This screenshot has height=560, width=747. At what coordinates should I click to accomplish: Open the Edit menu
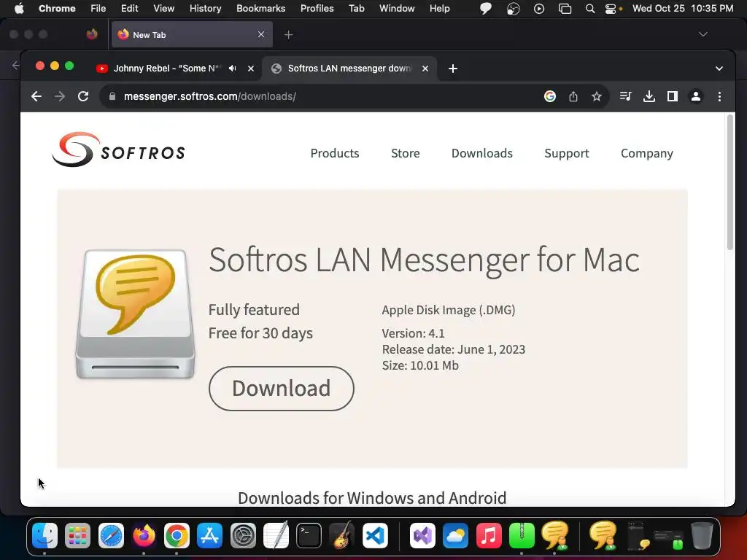tap(129, 8)
